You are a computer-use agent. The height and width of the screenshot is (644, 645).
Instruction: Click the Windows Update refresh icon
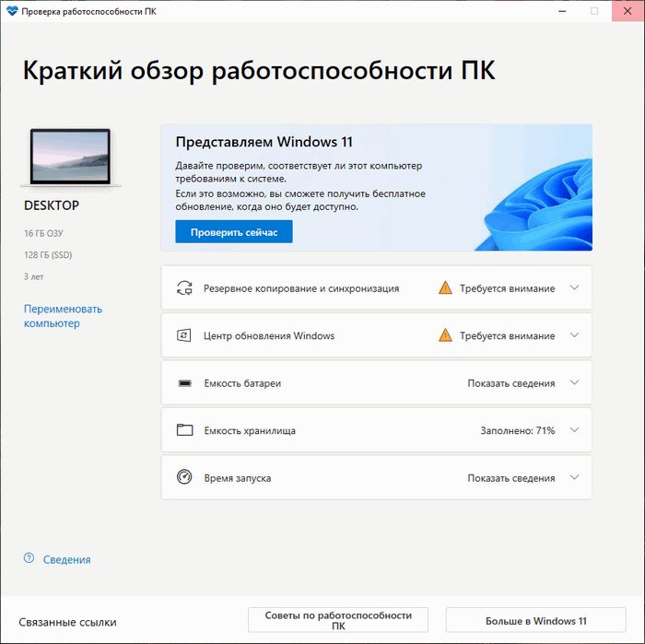pyautogui.click(x=184, y=335)
